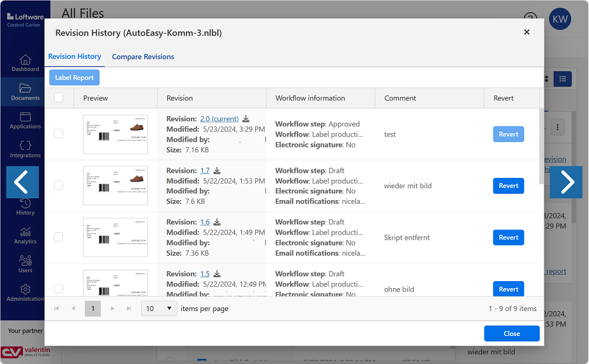Download revision 1.6 via its arrow icon
This screenshot has width=589, height=364.
pyautogui.click(x=217, y=222)
